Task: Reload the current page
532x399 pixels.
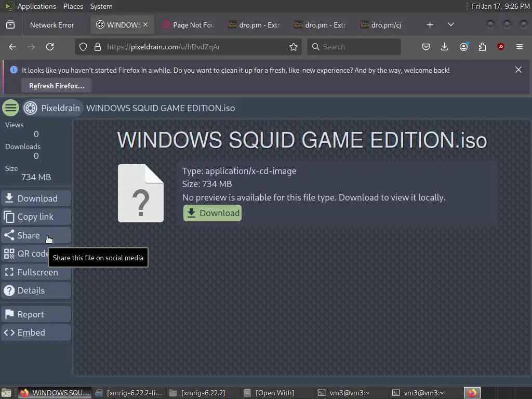Action: click(50, 47)
